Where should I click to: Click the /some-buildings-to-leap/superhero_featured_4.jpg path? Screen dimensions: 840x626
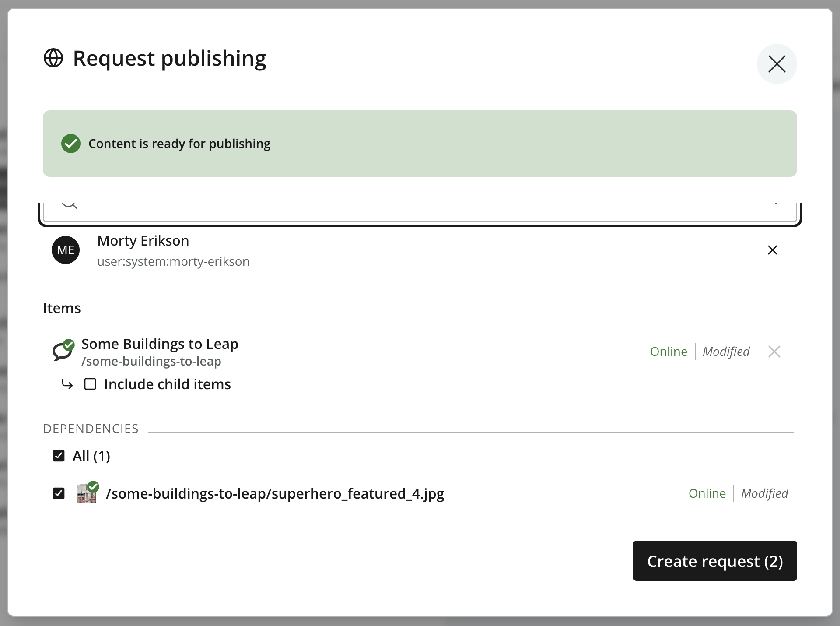[275, 493]
